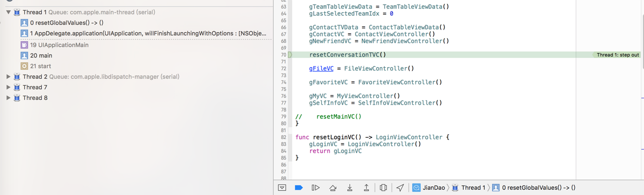Click the Thread 1 spool icon in navigator
The width and height of the screenshot is (644, 195).
pos(17,12)
